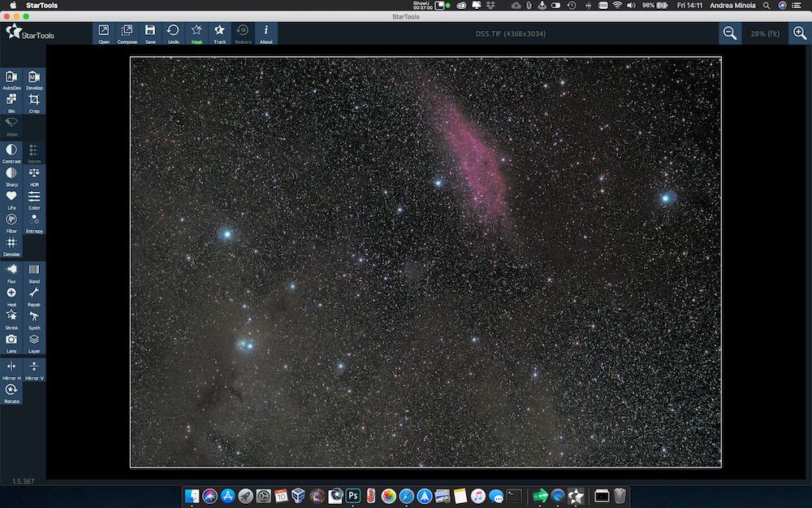
Task: Toggle the Mask editor
Action: pyautogui.click(x=196, y=33)
